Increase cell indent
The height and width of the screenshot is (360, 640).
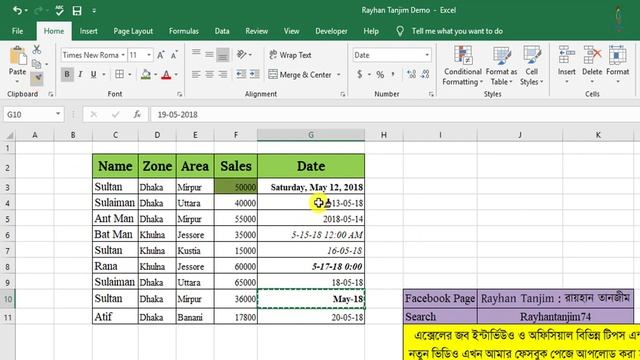point(254,74)
